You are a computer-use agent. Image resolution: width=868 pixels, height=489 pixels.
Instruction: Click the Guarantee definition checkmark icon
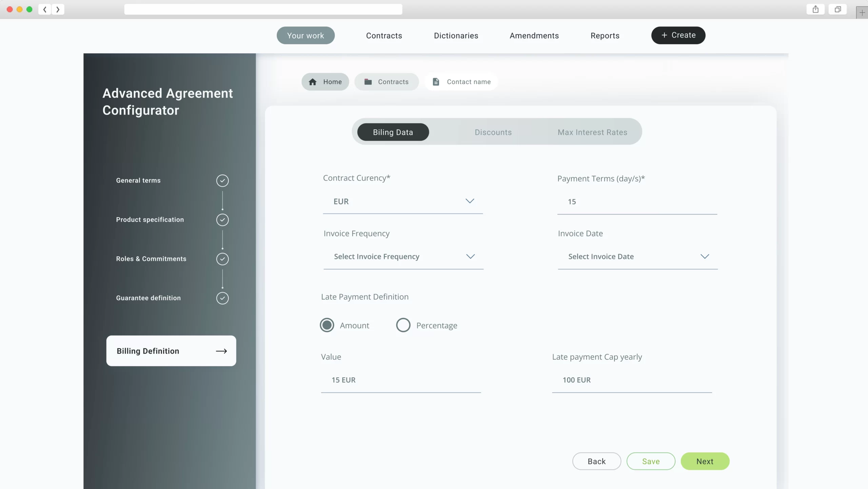[x=222, y=298]
